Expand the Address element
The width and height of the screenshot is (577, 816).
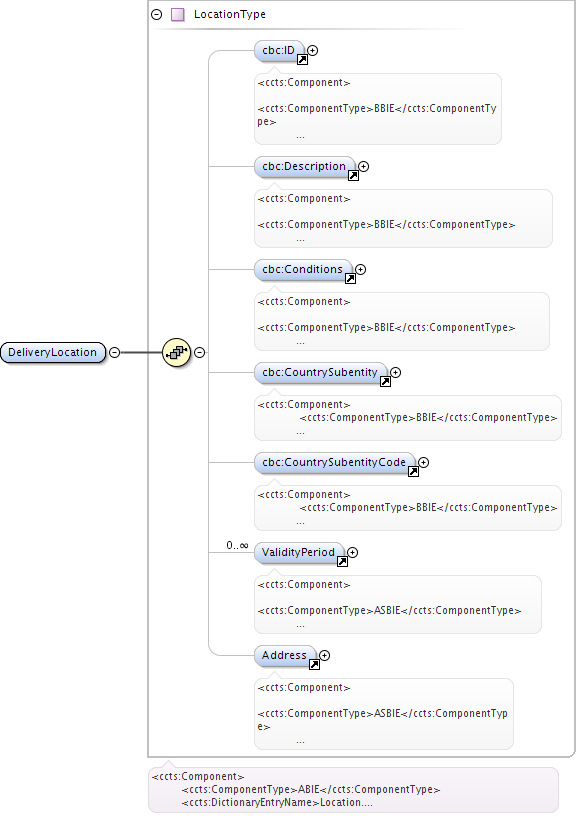325,656
